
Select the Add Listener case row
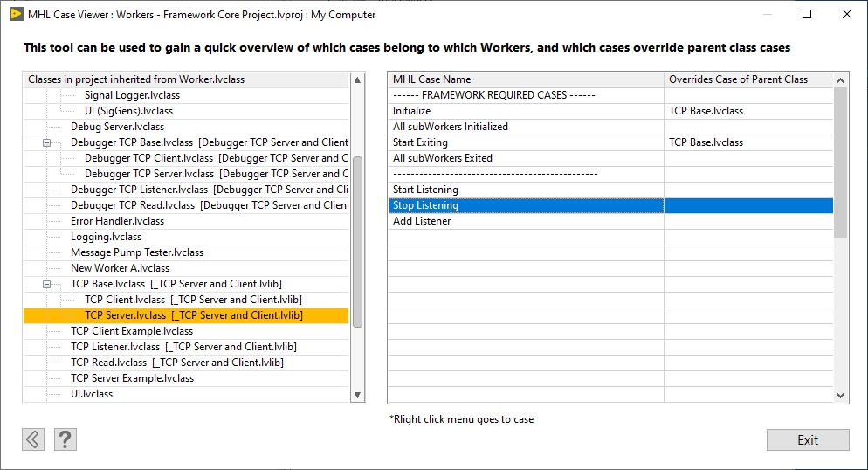click(422, 221)
